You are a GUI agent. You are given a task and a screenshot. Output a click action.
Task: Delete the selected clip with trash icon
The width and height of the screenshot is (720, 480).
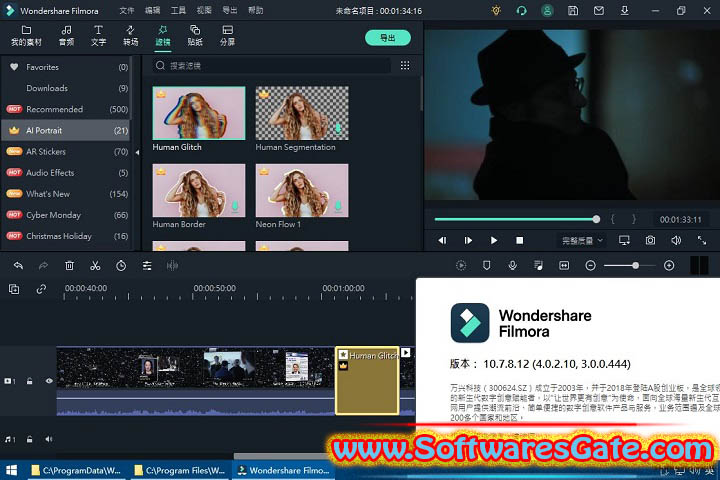coord(69,265)
